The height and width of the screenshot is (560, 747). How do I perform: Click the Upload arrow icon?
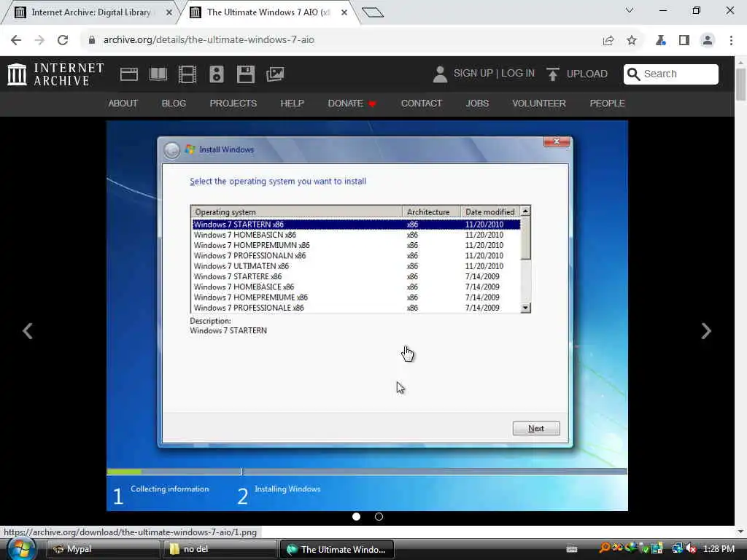pyautogui.click(x=553, y=74)
